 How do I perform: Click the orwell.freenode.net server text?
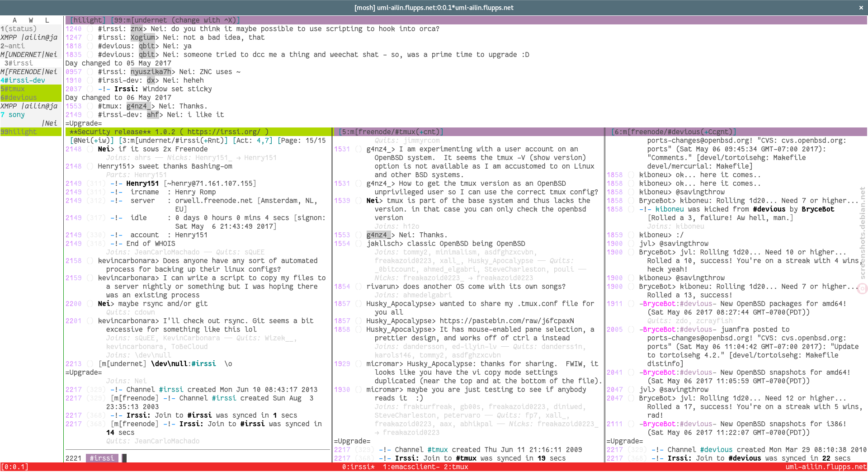[214, 201]
